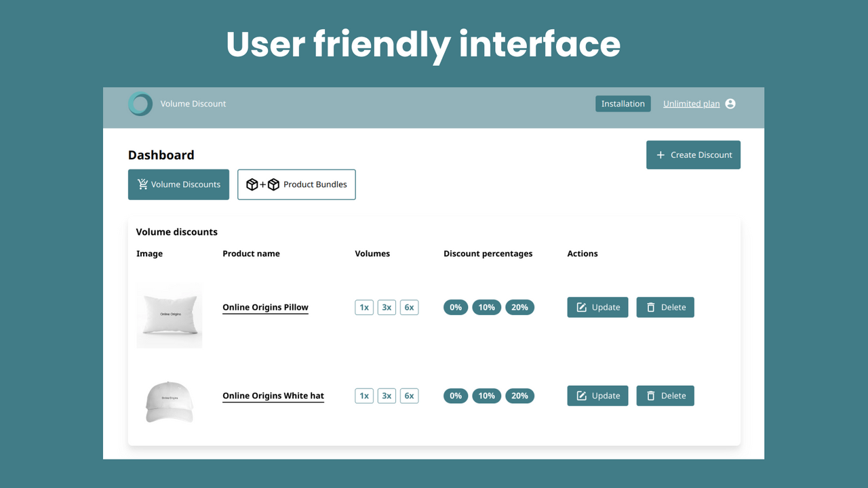Open the Volume Discounts tab

click(x=178, y=184)
